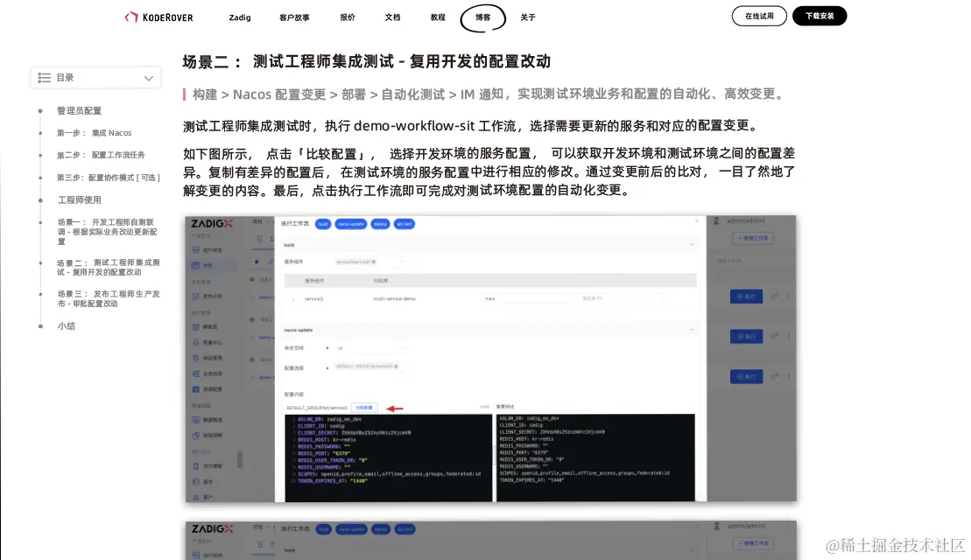Select the 博客 blog nav item
The image size is (971, 560).
[x=483, y=17]
